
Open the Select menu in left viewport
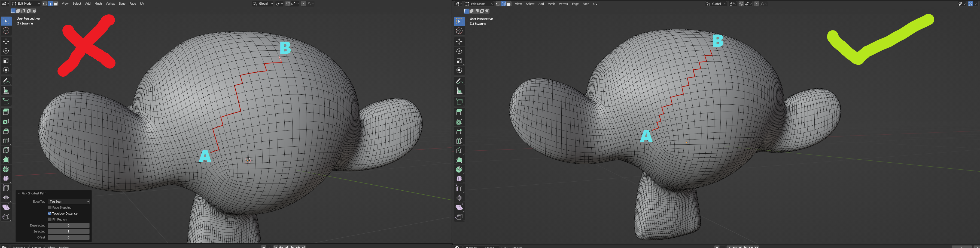[77, 4]
